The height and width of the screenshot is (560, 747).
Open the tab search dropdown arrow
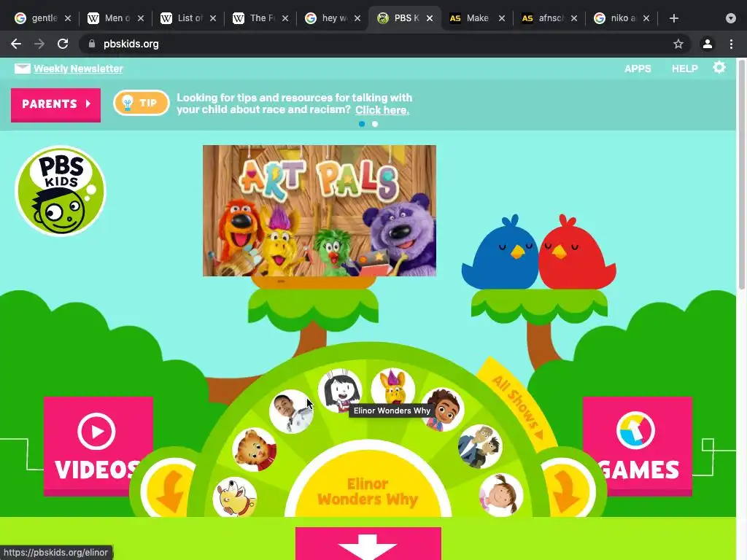[731, 18]
